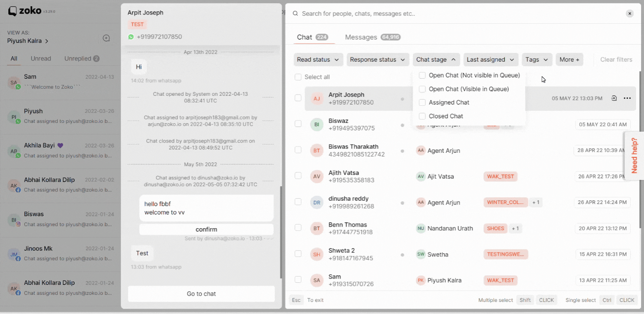Close the search panel with X button

pos(630,14)
